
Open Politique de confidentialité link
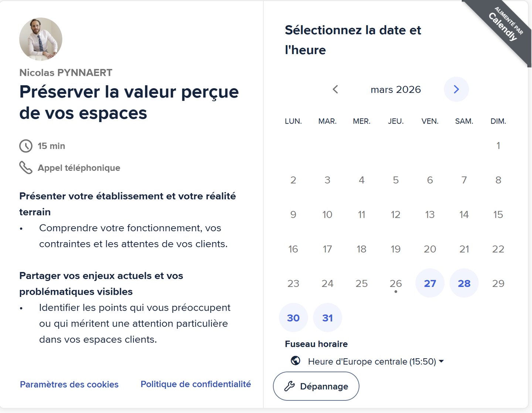196,384
